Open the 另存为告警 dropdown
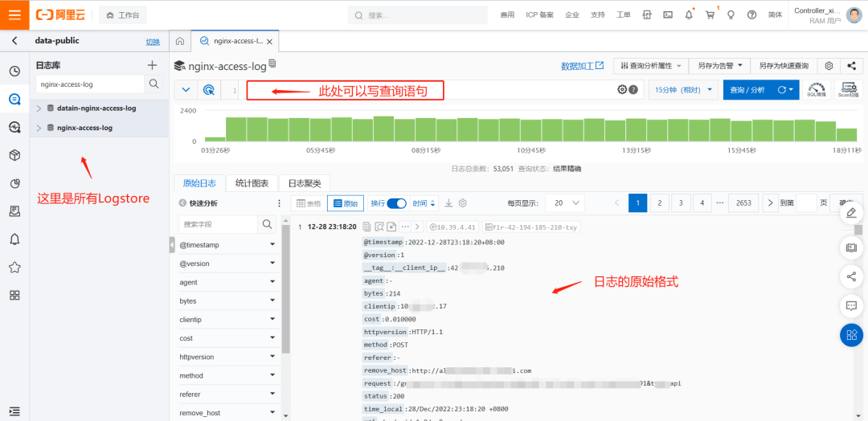The image size is (868, 421). 719,66
